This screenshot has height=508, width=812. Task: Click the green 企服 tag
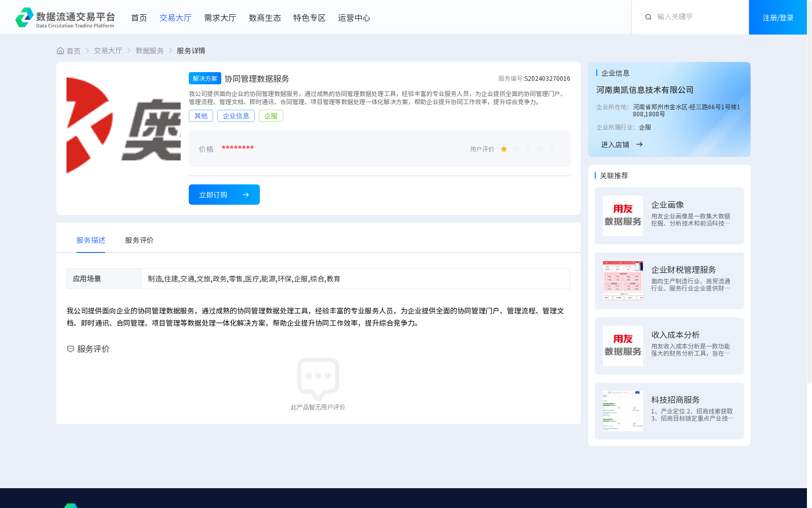coord(271,116)
